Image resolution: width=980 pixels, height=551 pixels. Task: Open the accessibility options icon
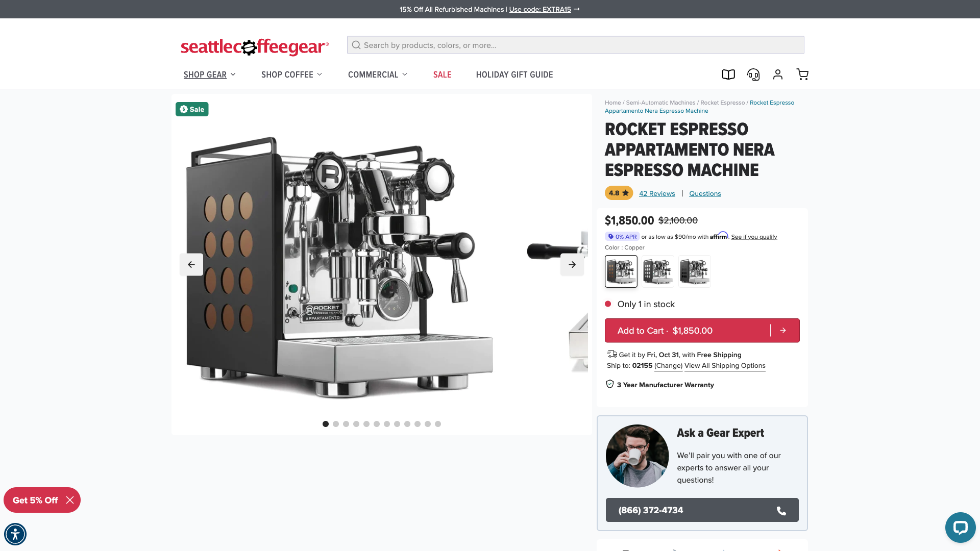pyautogui.click(x=15, y=534)
